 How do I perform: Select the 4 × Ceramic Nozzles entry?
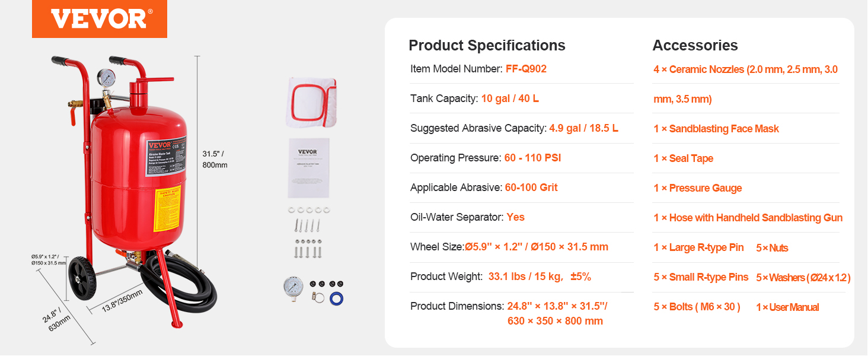[746, 84]
